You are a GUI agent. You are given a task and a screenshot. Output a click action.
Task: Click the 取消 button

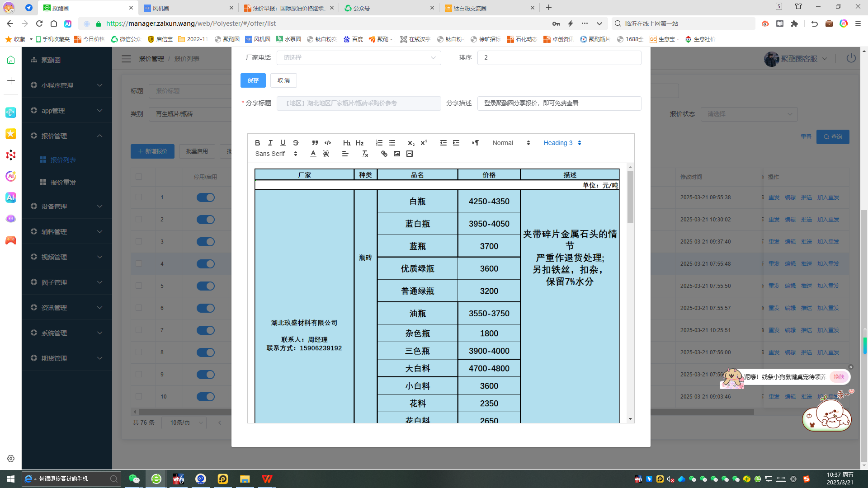point(283,80)
